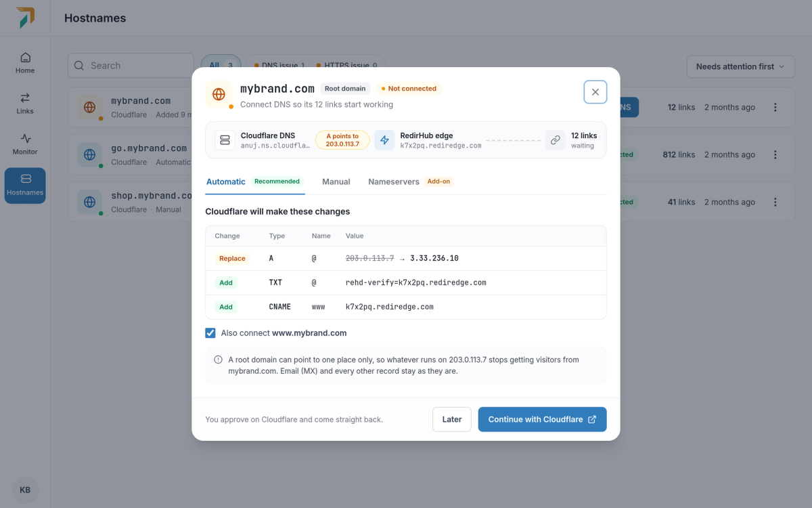
Task: Click the go.mybrand.com hostname
Action: coord(149,148)
